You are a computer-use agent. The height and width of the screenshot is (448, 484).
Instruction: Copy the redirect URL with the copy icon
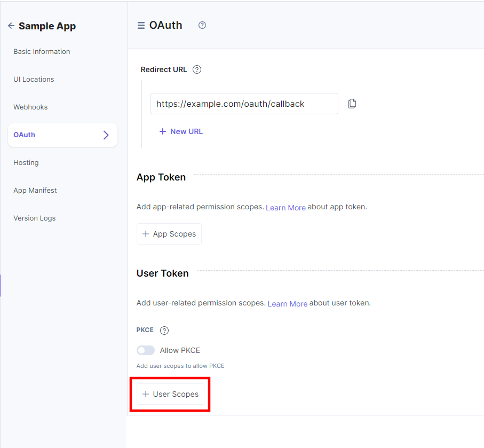click(352, 104)
